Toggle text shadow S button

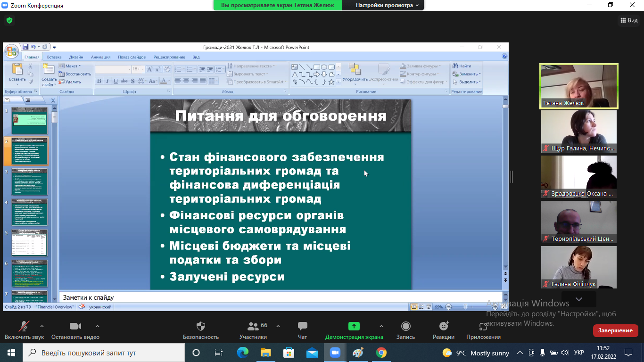(x=133, y=81)
